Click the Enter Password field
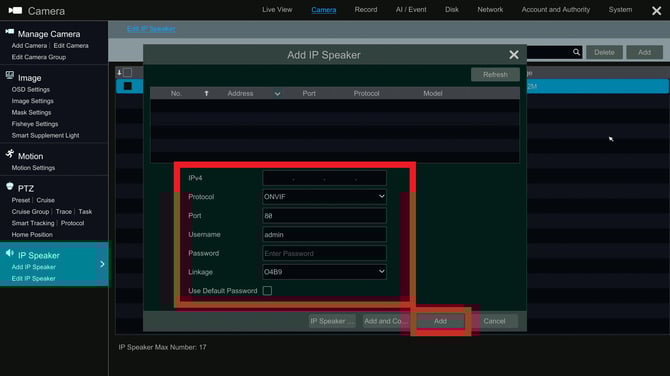This screenshot has width=670, height=376. pyautogui.click(x=324, y=253)
